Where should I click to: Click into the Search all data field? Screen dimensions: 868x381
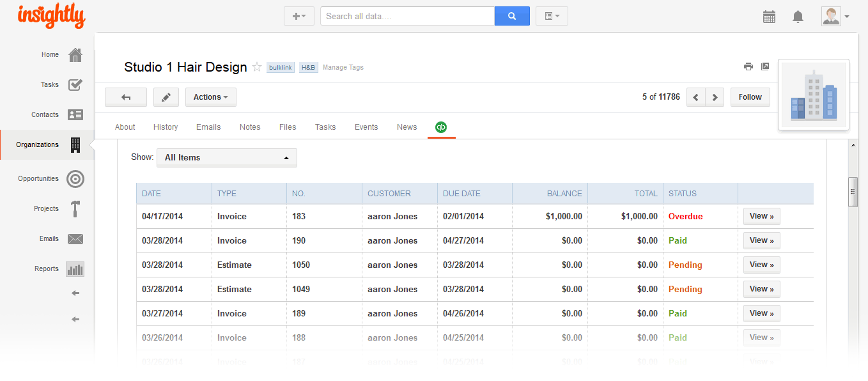coord(407,16)
